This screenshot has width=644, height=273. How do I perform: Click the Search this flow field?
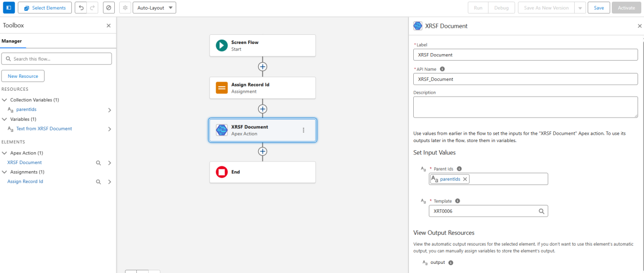tap(56, 59)
